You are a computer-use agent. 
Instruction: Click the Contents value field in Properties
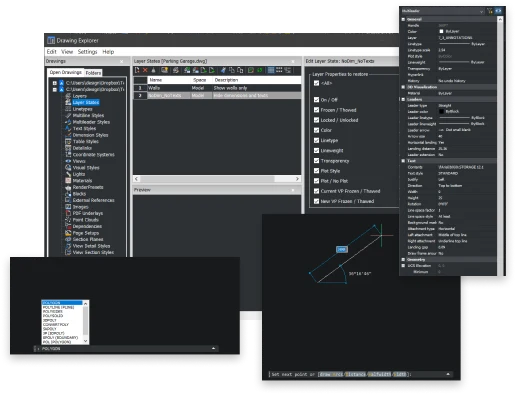(466, 167)
